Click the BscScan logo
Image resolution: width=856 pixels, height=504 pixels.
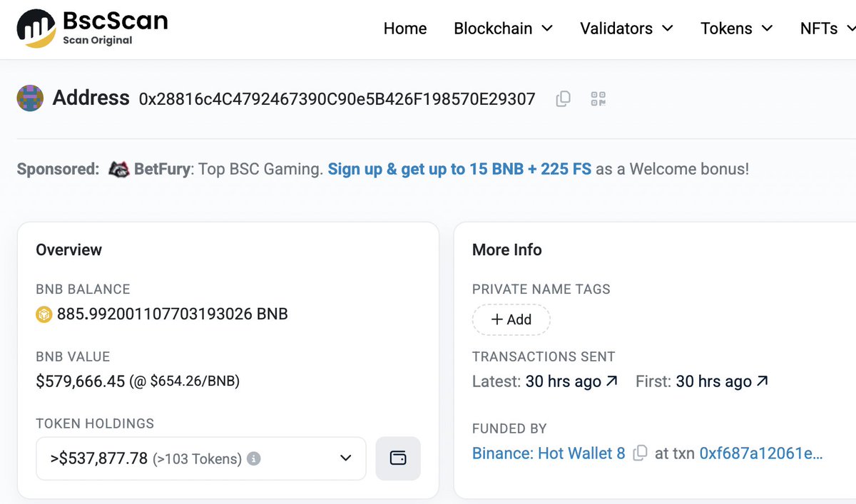(92, 28)
